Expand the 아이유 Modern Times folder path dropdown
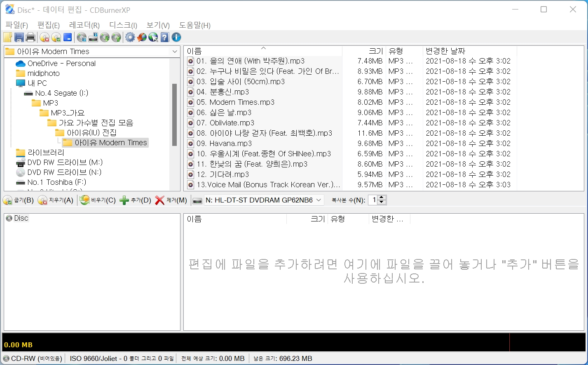 (x=175, y=52)
